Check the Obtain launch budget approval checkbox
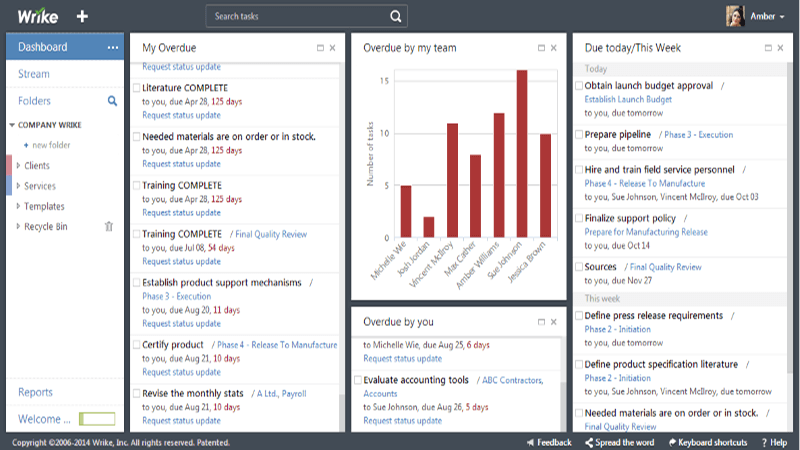Image resolution: width=800 pixels, height=450 pixels. [579, 86]
